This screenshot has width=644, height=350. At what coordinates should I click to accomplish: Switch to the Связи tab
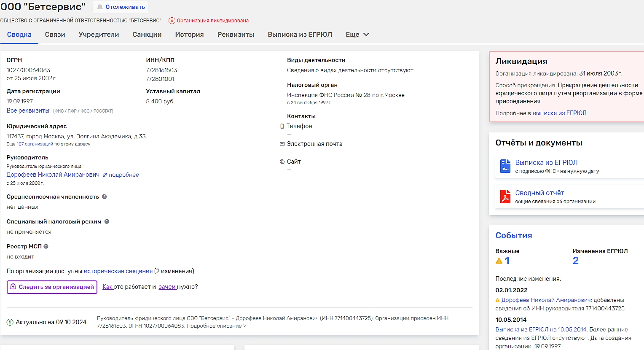55,35
